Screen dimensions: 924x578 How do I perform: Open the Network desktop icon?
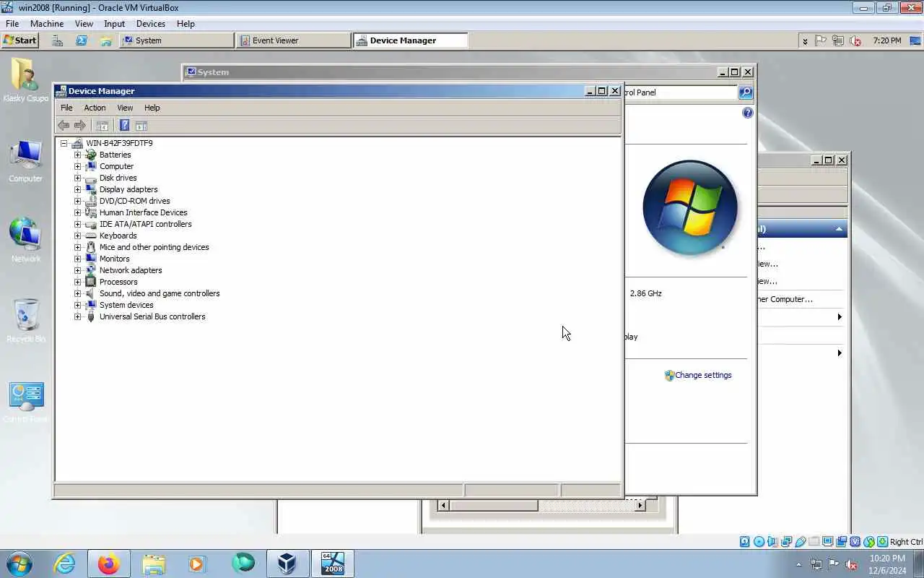[26, 241]
